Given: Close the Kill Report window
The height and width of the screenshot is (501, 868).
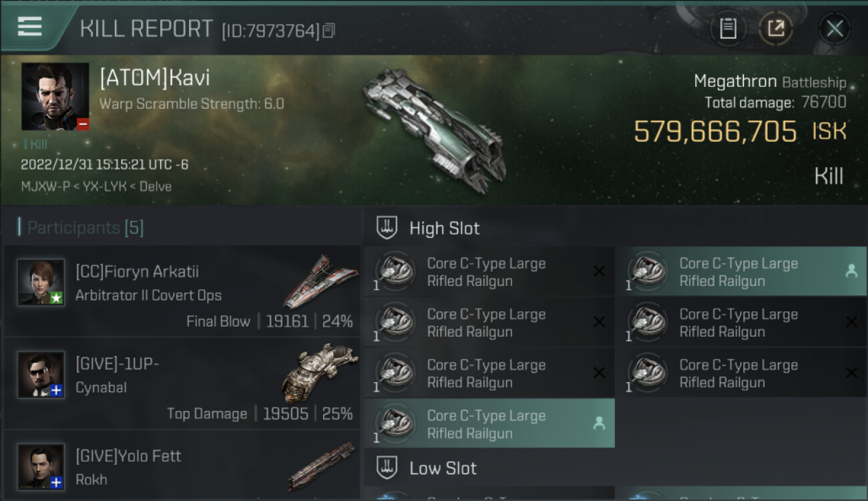Looking at the screenshot, I should pyautogui.click(x=834, y=28).
